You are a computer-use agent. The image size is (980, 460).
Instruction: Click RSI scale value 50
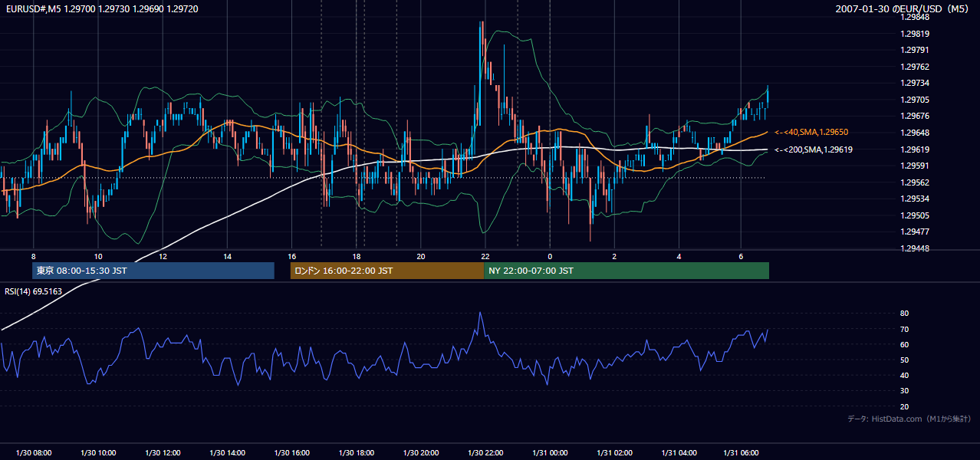904,360
